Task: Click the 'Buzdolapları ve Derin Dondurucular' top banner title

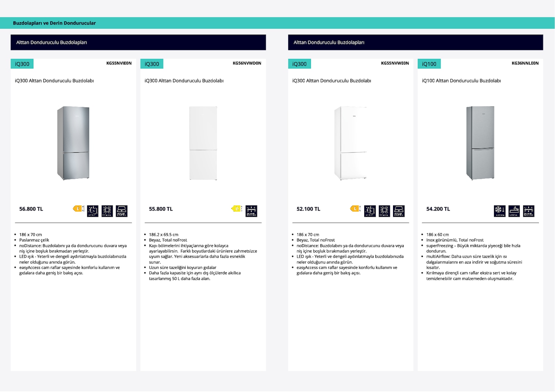Action: 54,23
